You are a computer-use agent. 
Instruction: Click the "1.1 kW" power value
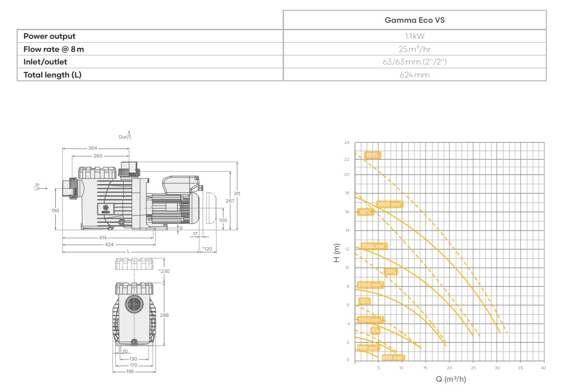coord(415,36)
